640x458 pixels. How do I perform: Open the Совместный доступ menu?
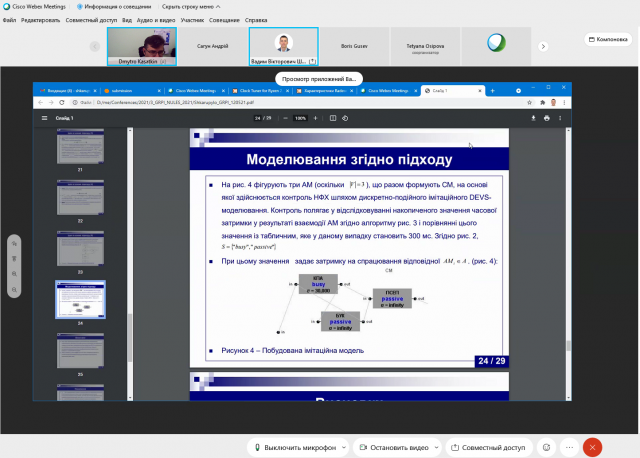[x=91, y=20]
